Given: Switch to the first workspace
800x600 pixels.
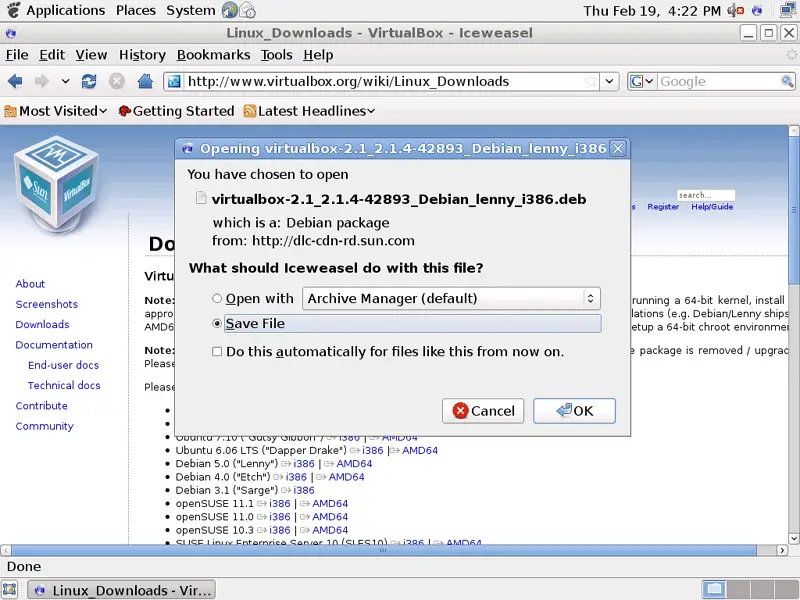Looking at the screenshot, I should pos(714,590).
